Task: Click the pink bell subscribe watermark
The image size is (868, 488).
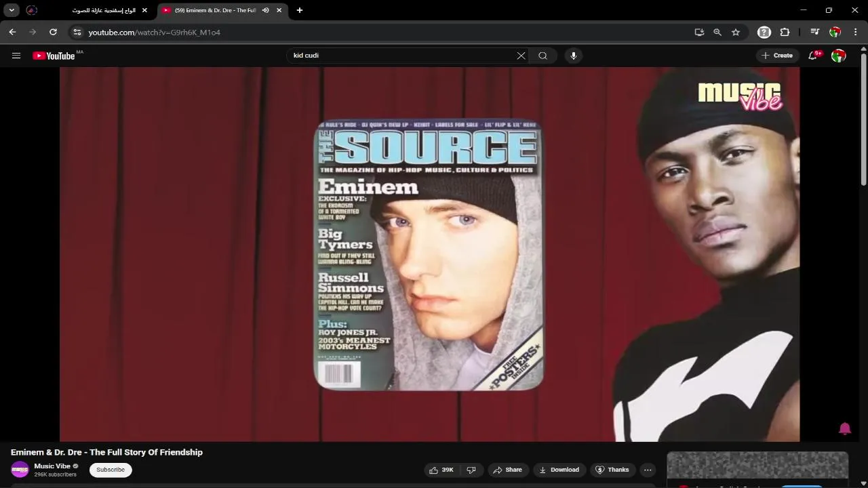Action: pyautogui.click(x=845, y=428)
